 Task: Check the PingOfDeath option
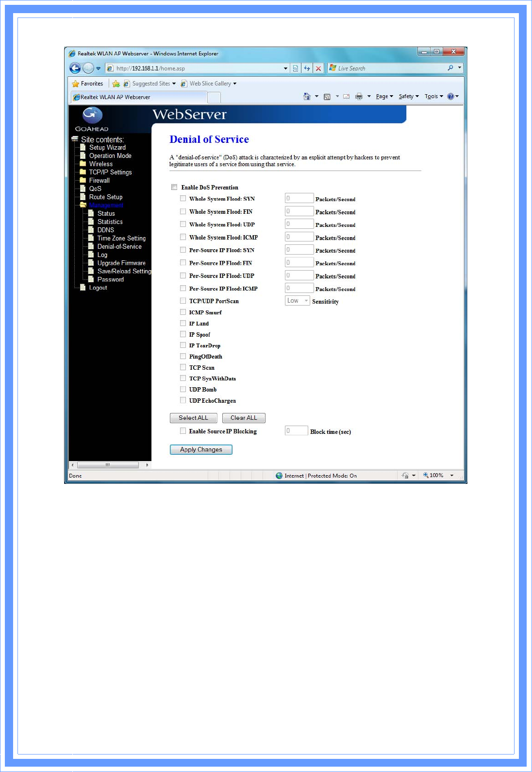(183, 356)
